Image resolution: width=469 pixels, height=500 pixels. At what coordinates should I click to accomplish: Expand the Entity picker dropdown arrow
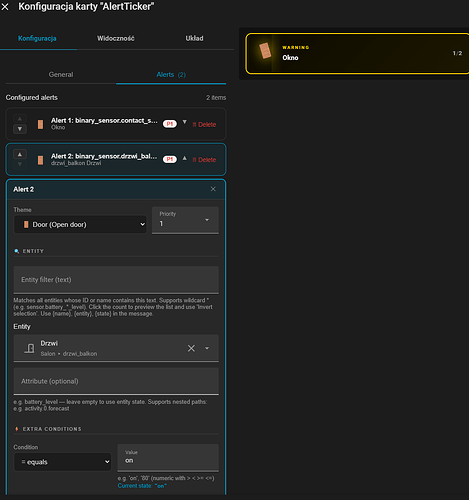click(x=207, y=348)
